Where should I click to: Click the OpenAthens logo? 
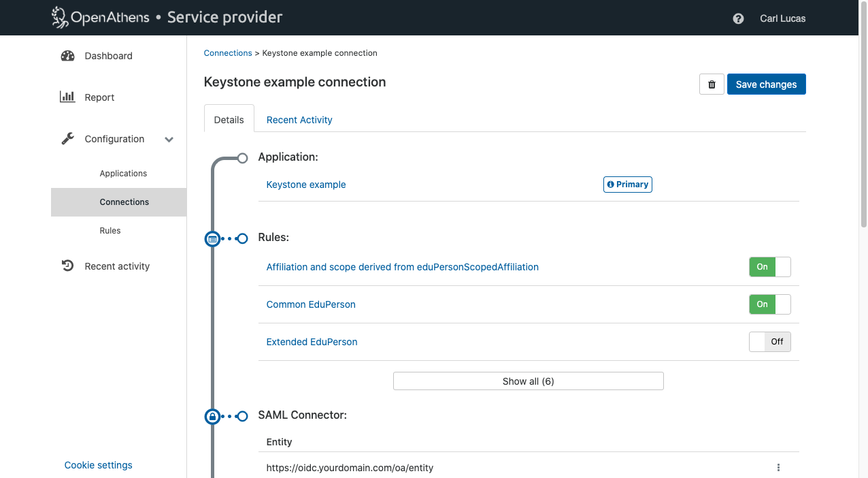pyautogui.click(x=101, y=18)
